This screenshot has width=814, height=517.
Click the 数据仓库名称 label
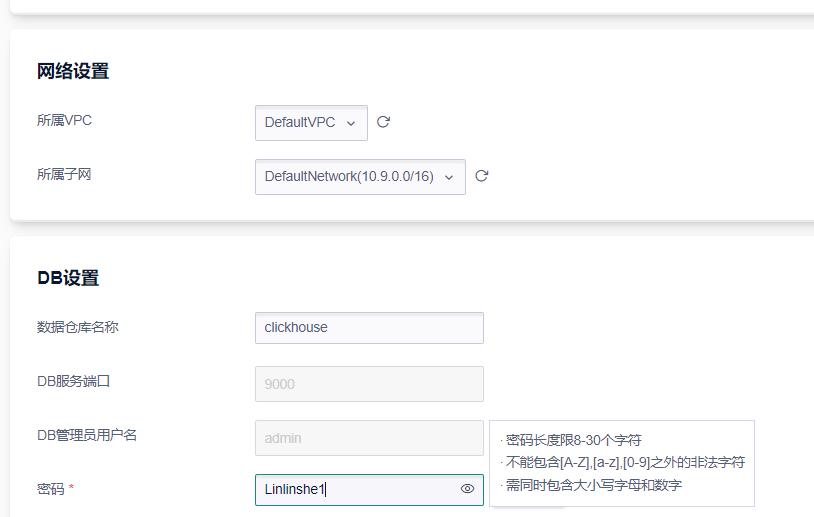[x=77, y=326]
